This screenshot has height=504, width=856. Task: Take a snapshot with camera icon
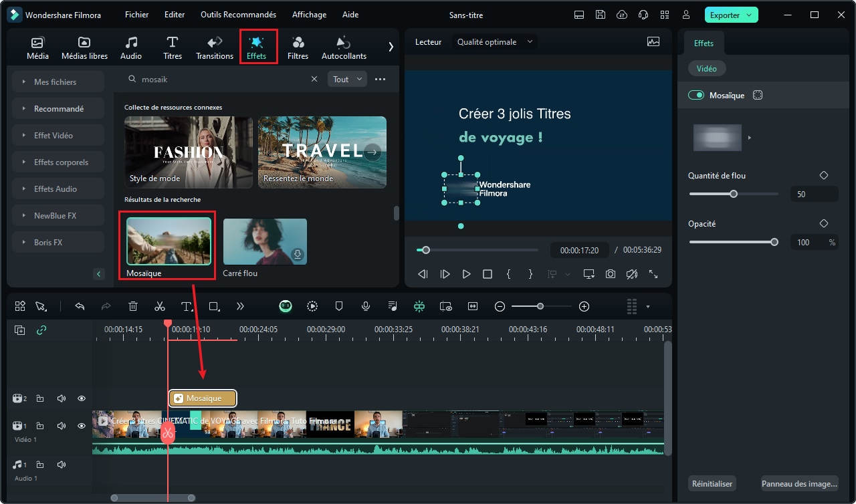(611, 274)
